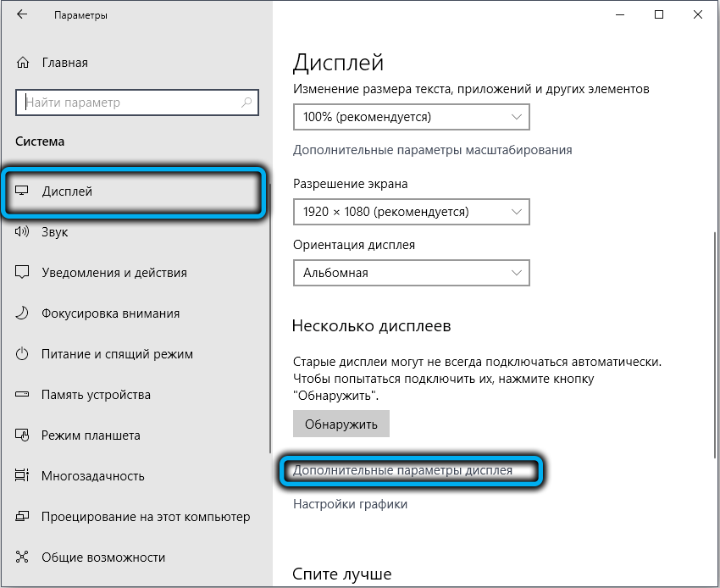Open Projecting to this PC section
Viewport: 720px width, 588px height.
146,517
